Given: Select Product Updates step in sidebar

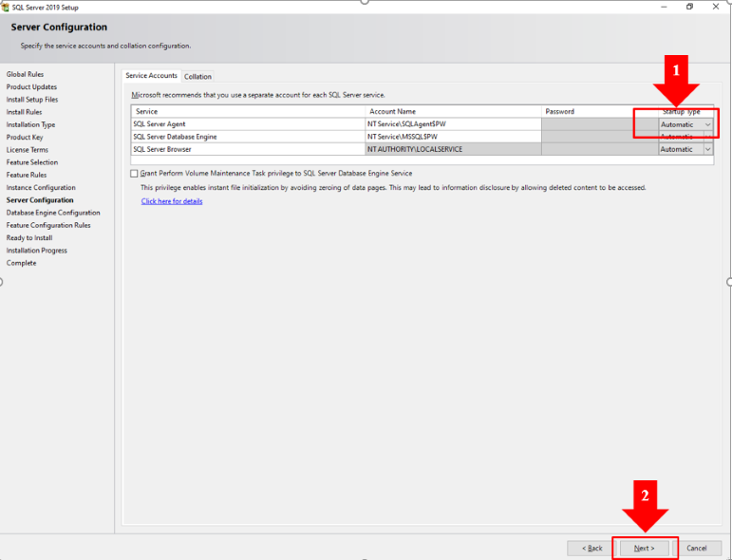Looking at the screenshot, I should pos(31,86).
